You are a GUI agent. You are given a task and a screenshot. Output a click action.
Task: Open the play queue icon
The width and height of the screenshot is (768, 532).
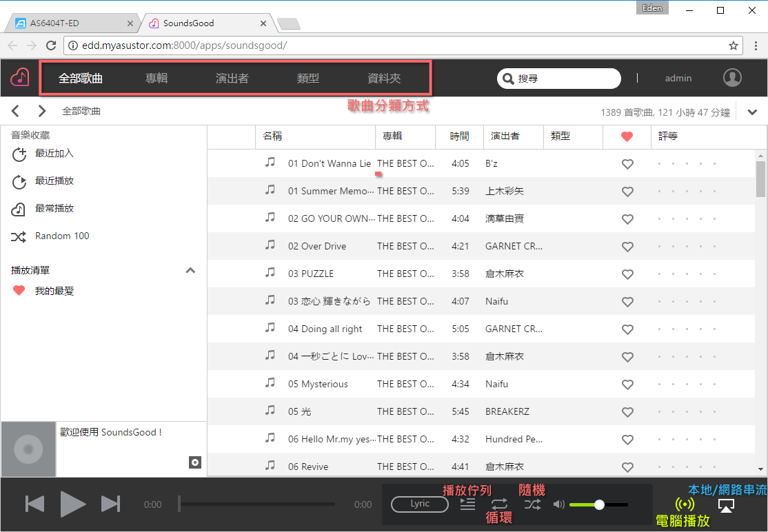click(467, 504)
